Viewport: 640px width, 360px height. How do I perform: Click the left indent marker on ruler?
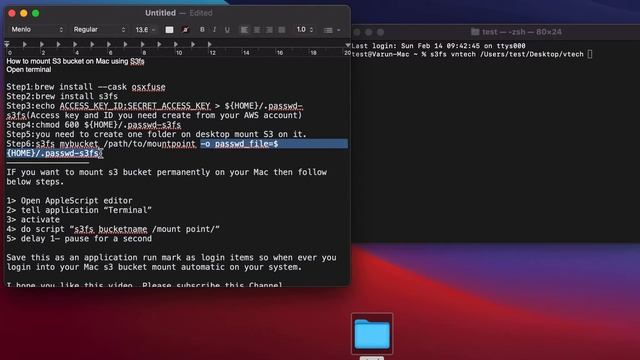(7, 44)
